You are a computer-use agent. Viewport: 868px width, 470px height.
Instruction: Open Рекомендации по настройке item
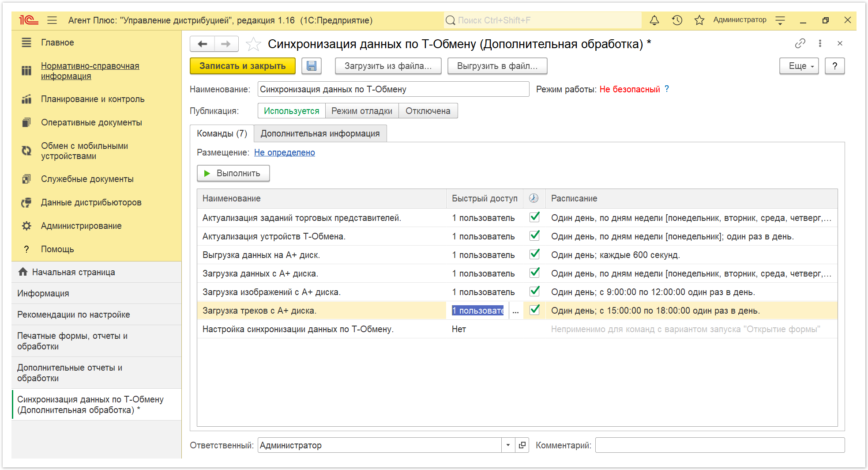point(96,315)
